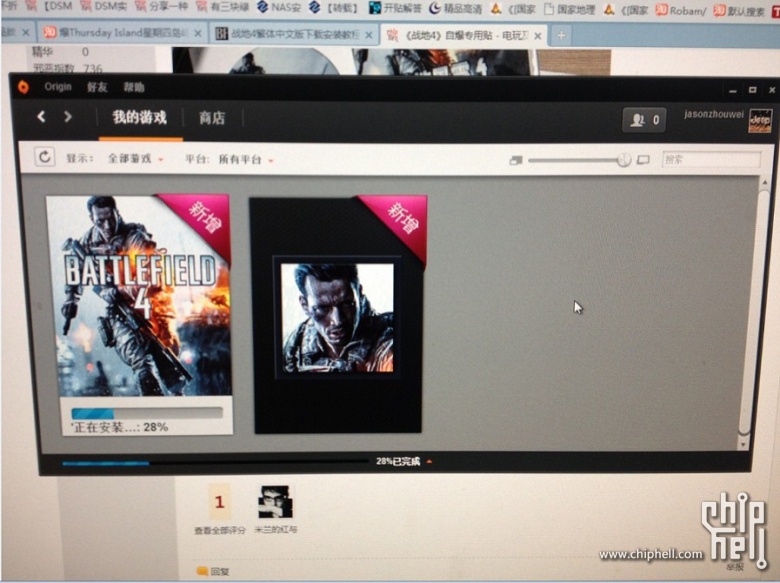Open the 帮助 menu
Image resolution: width=780 pixels, height=583 pixels.
(x=134, y=88)
